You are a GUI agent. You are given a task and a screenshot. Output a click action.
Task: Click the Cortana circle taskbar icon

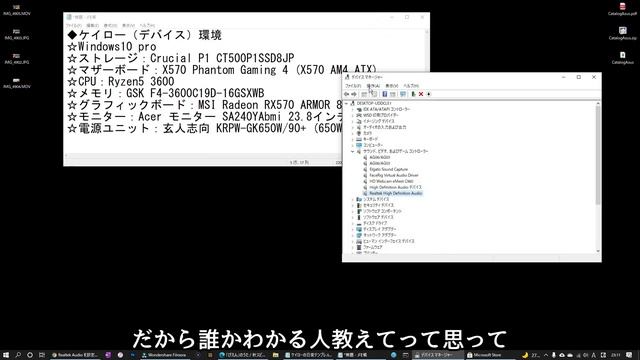pos(30,355)
